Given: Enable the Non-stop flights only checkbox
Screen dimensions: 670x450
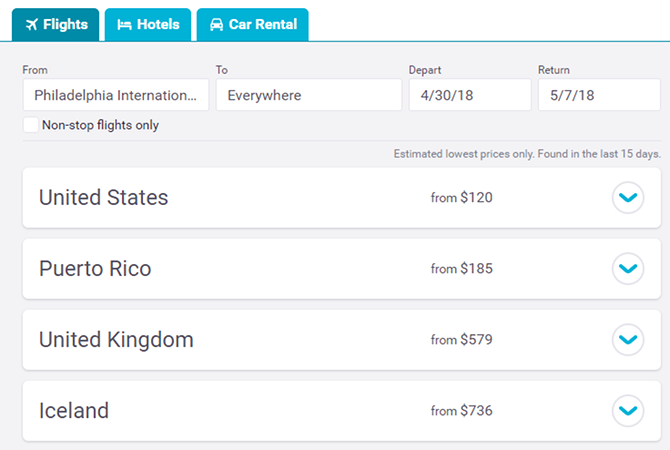Looking at the screenshot, I should tap(31, 125).
